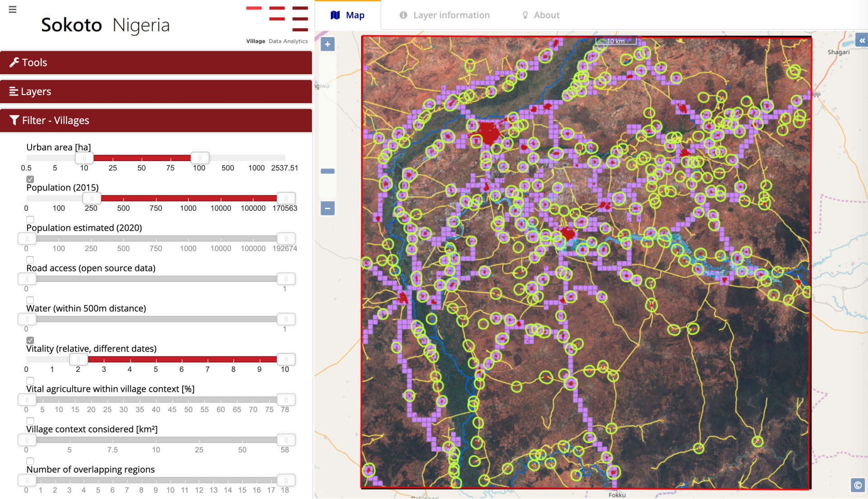Viewport: 868px width, 499px height.
Task: Enable the Number of overlapping regions checkbox
Action: (30, 461)
